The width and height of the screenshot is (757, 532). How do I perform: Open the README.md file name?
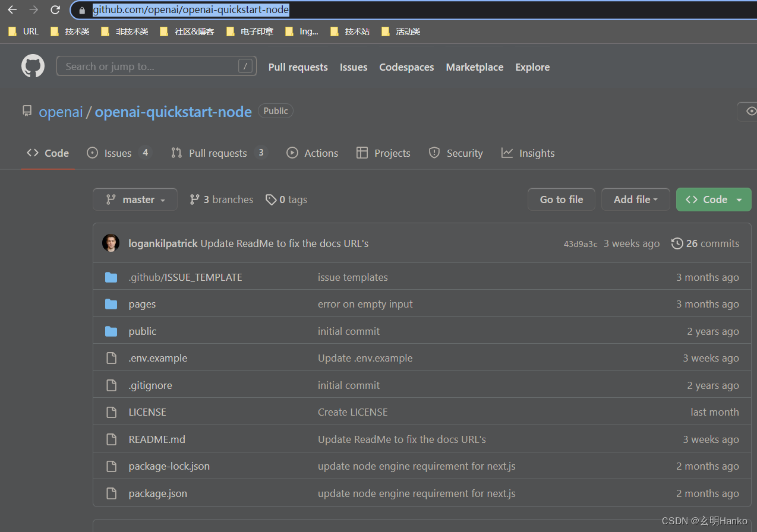pyautogui.click(x=157, y=439)
